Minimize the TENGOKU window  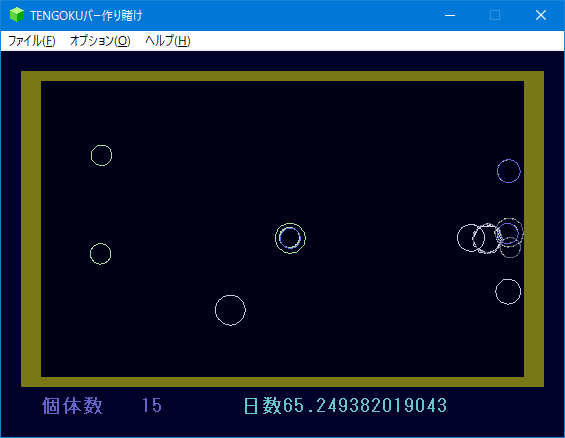(x=450, y=15)
